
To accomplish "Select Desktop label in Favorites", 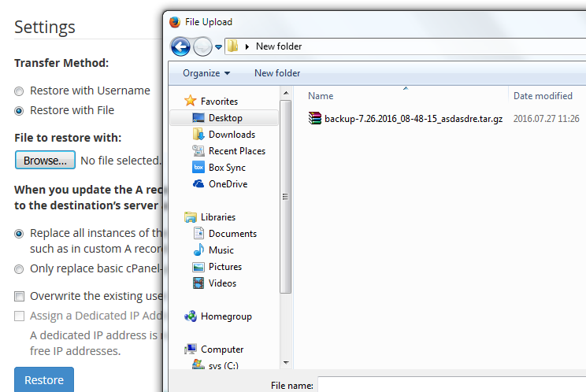I will [225, 118].
